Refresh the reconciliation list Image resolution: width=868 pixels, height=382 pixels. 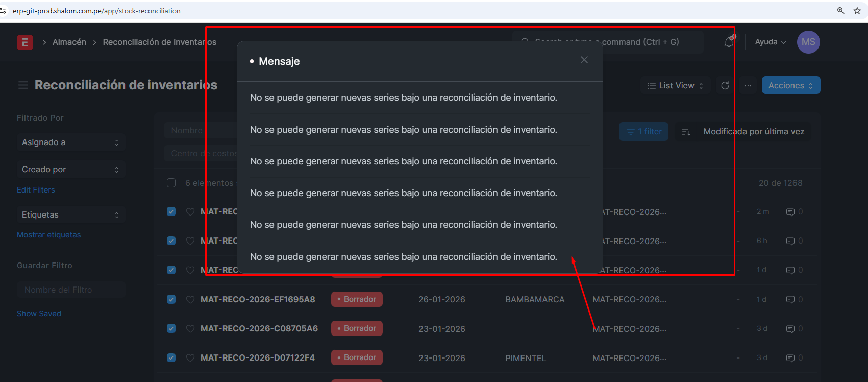pyautogui.click(x=725, y=86)
